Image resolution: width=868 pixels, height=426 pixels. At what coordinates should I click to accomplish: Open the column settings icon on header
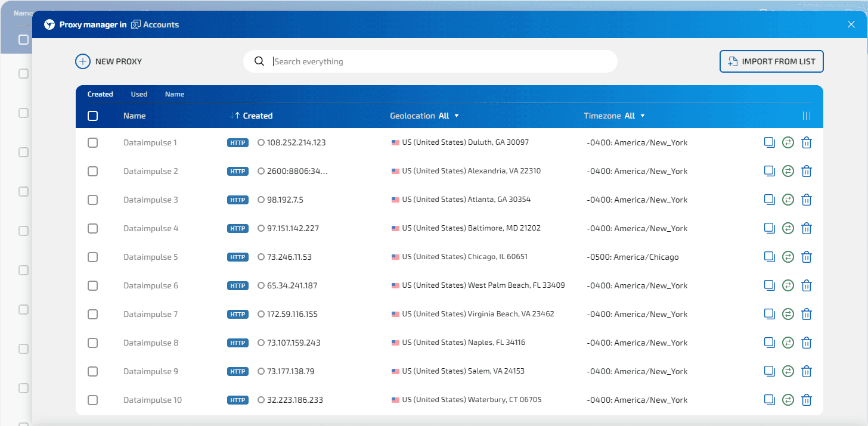[807, 116]
